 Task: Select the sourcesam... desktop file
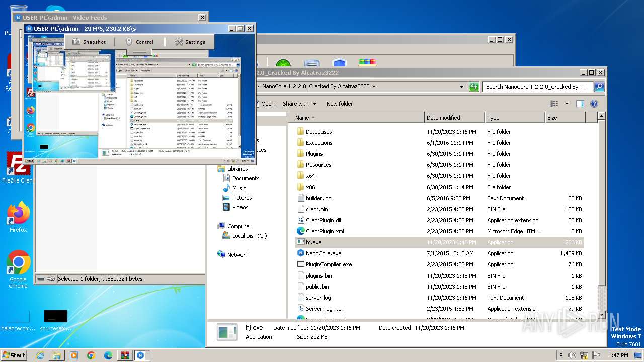[x=55, y=320]
